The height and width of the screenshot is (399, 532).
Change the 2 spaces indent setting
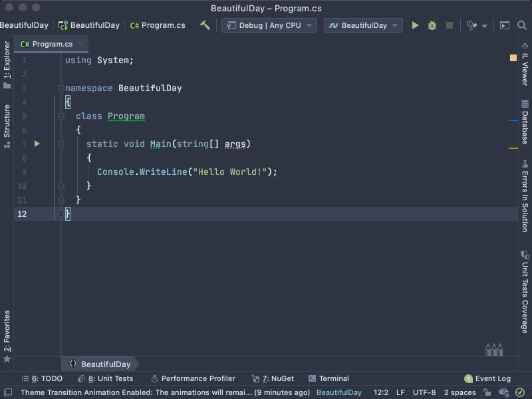460,392
